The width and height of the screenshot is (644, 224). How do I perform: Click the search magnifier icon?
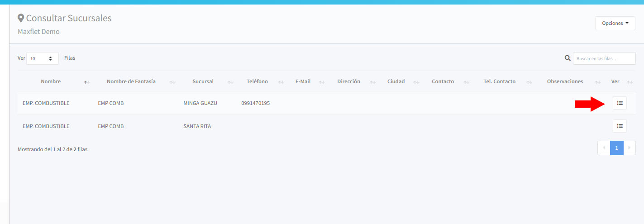567,58
